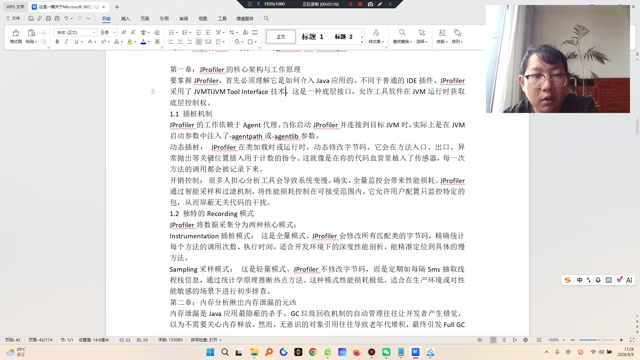Center-align the paragraph

tap(180, 42)
